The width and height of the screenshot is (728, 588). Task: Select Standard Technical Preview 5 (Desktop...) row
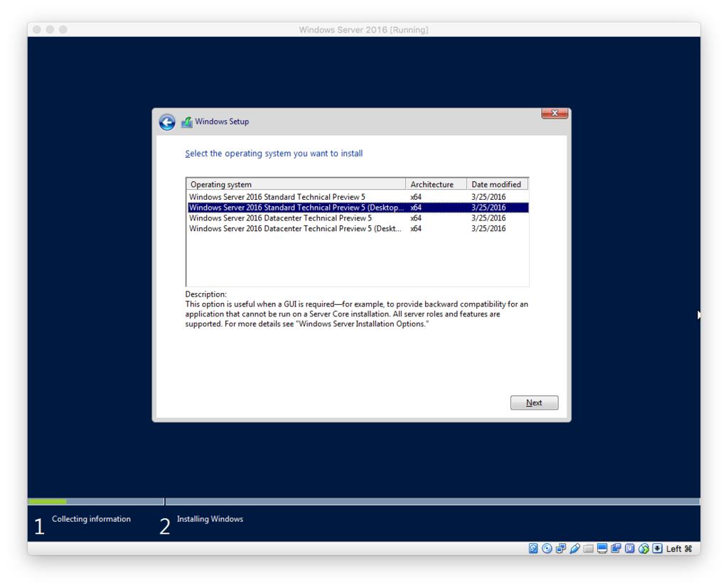[x=358, y=208]
